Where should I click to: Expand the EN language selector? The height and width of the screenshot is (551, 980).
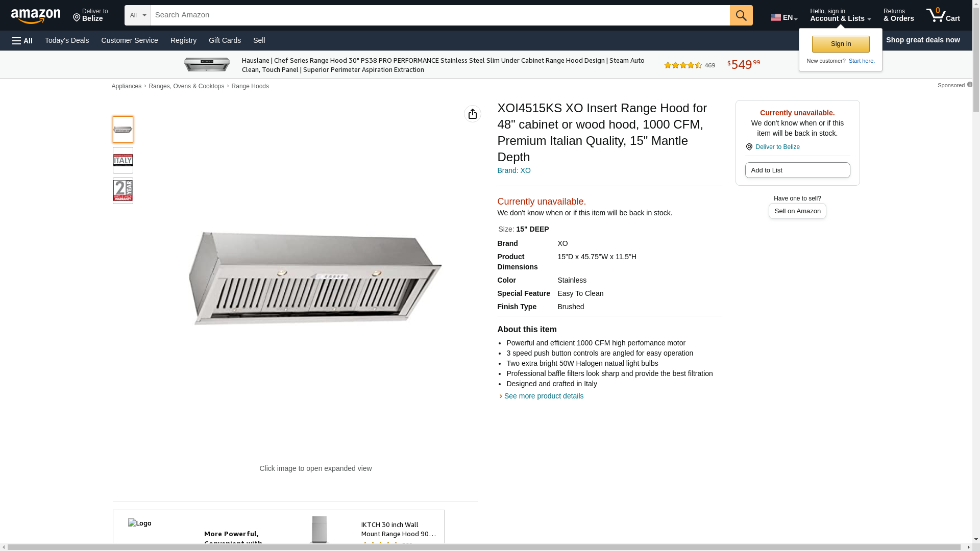[783, 17]
